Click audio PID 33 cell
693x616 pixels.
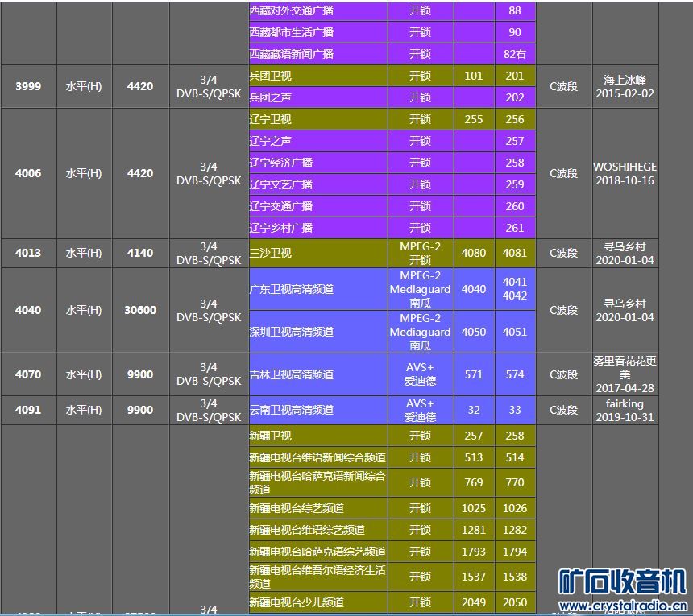[515, 410]
